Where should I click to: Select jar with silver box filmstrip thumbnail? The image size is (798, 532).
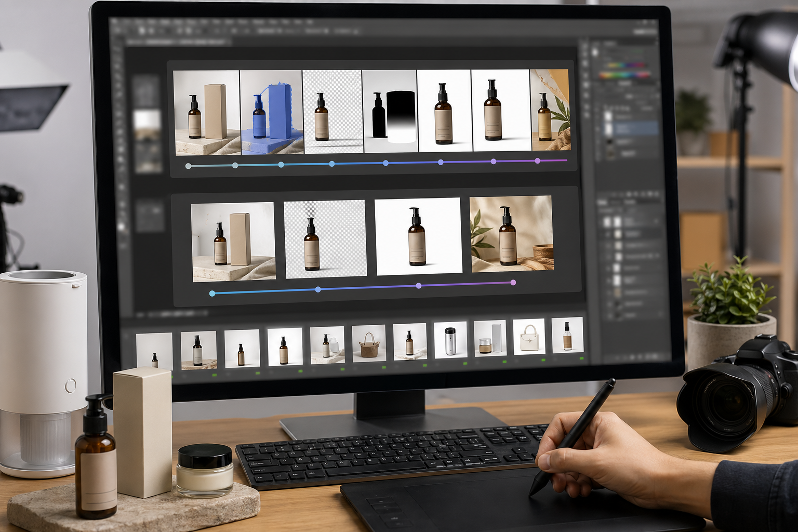pyautogui.click(x=489, y=338)
